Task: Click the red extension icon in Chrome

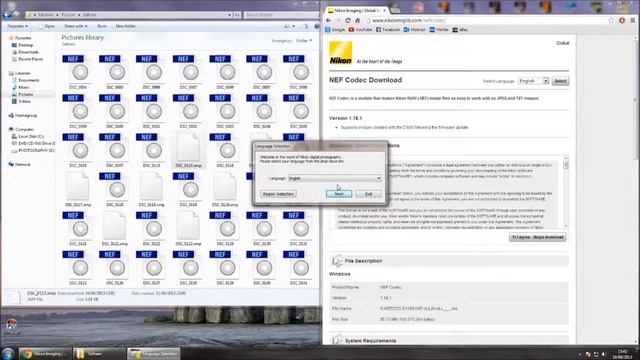Action: pos(622,20)
